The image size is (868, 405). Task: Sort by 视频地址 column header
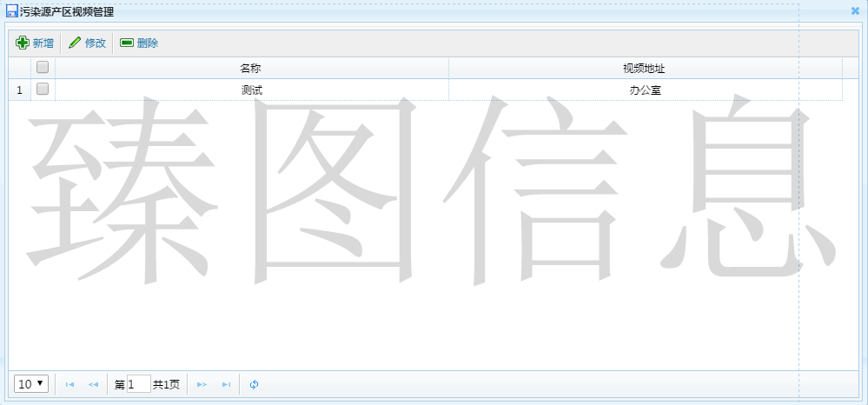point(645,68)
